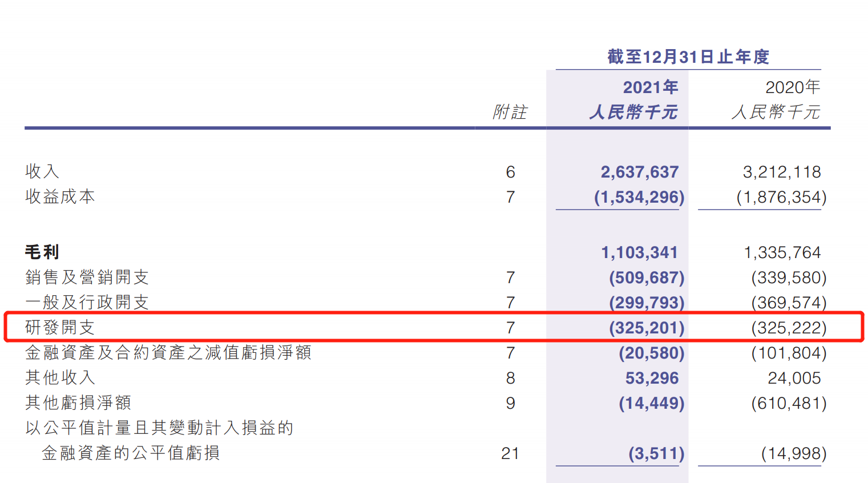Click note number 8 in the 其他收入 row

510,378
